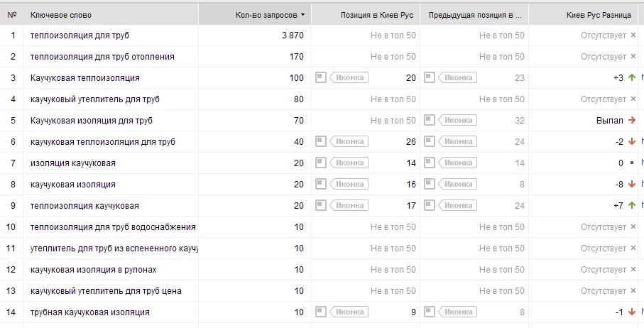Click Не в топ 50 current position row 1
644x328 pixels.
point(393,35)
